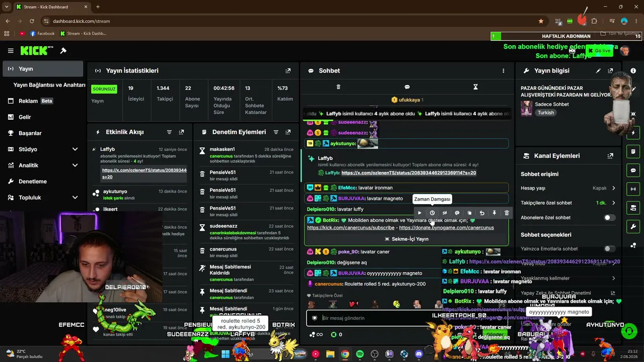Click the broadcast signal icon in the right sidebar
The image size is (644, 362).
pos(633,189)
